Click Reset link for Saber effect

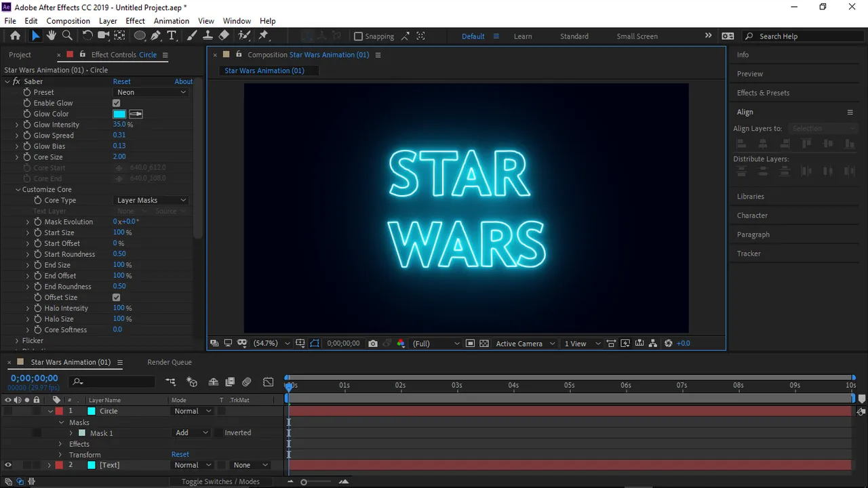[x=122, y=81]
